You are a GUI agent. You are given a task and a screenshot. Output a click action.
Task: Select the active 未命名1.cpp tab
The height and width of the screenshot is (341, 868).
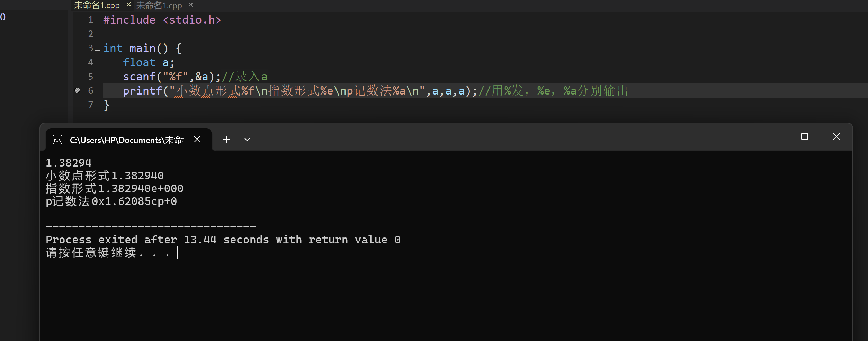click(x=97, y=5)
